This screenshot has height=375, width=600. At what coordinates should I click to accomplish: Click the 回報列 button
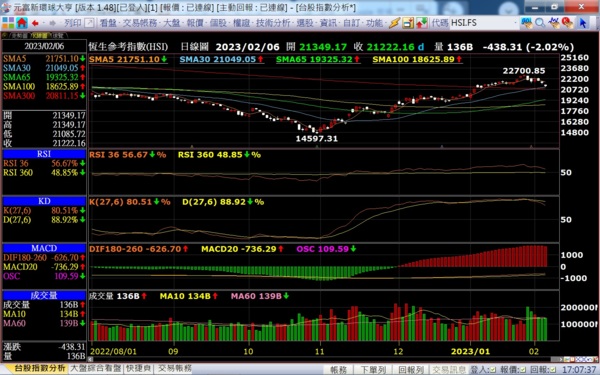[x=411, y=370]
